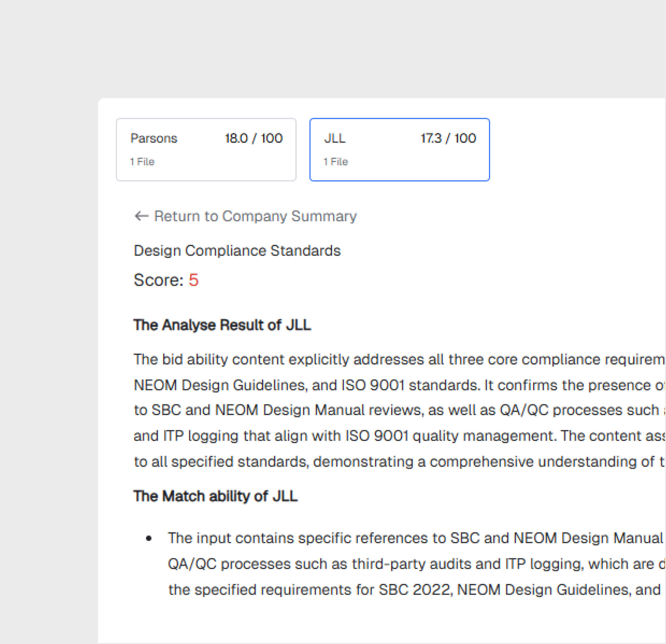Click The Analyse Result of JLL heading
The width and height of the screenshot is (666, 644).
(x=222, y=325)
